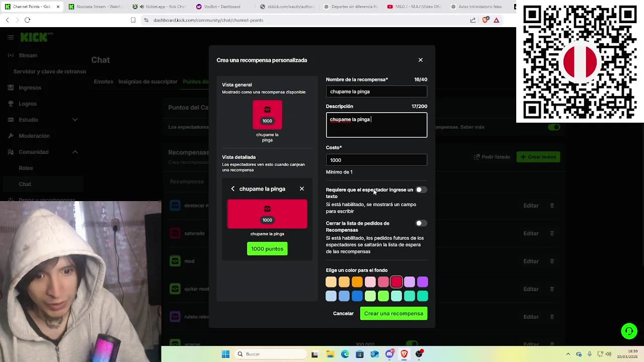Switch to the Kicklet.app browser tab
The height and width of the screenshot is (362, 644).
click(x=160, y=7)
